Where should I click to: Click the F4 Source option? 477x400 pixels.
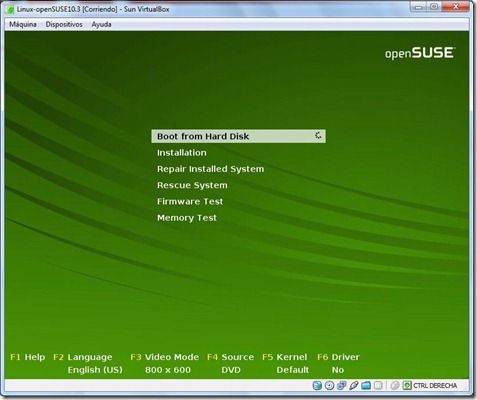[x=230, y=357]
